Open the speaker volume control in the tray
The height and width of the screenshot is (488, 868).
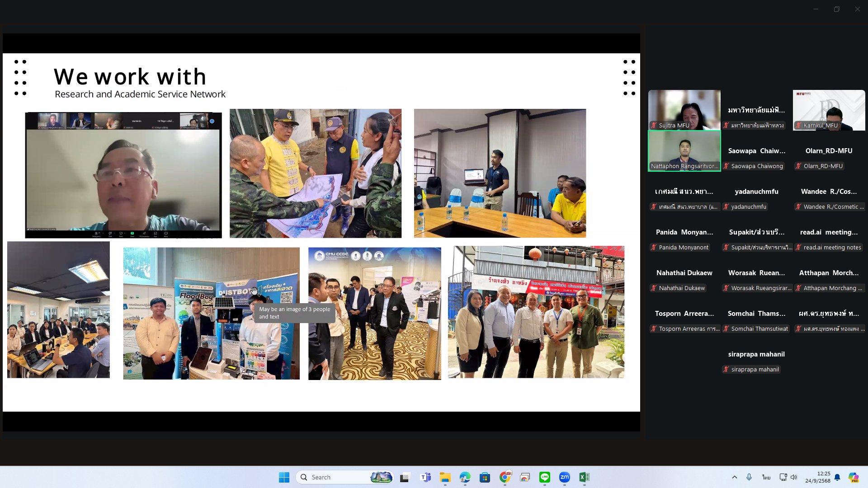794,477
